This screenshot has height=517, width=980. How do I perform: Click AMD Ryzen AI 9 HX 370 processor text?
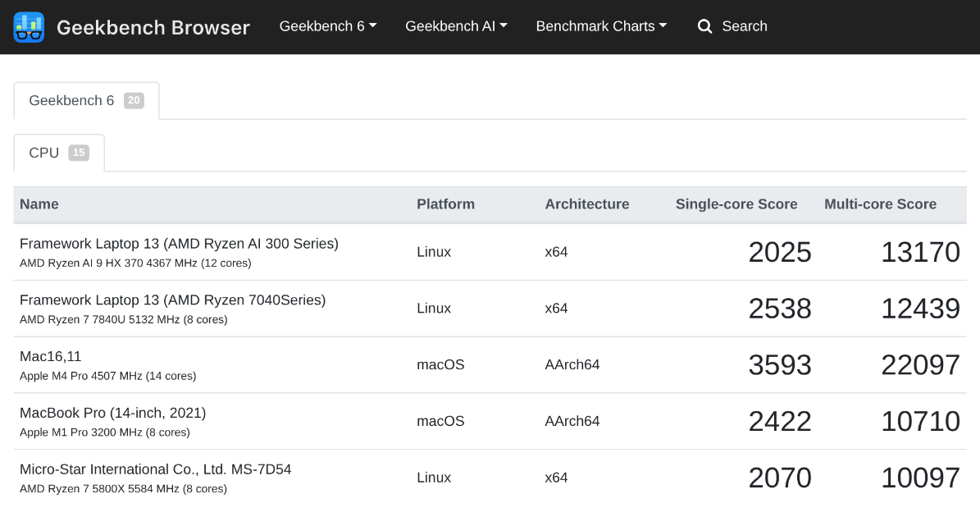(135, 263)
